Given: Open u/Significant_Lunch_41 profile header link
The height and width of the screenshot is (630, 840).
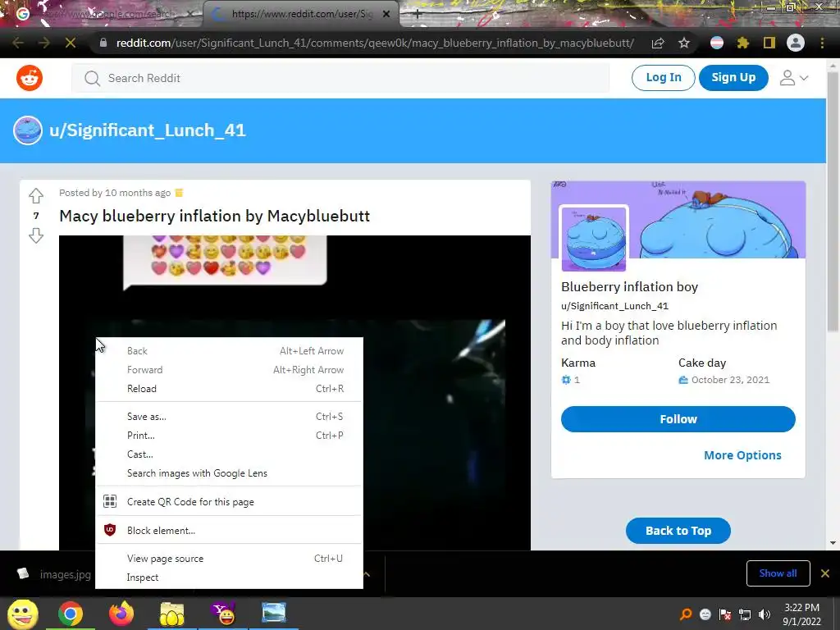Looking at the screenshot, I should (148, 130).
